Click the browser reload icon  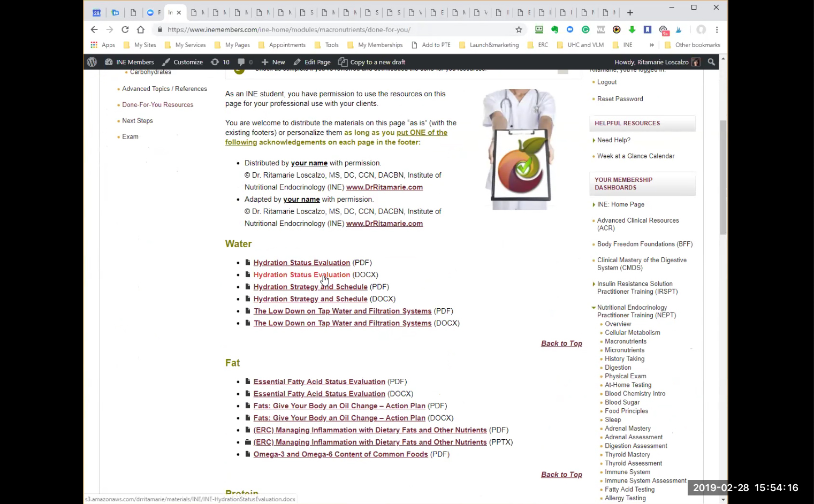[125, 30]
